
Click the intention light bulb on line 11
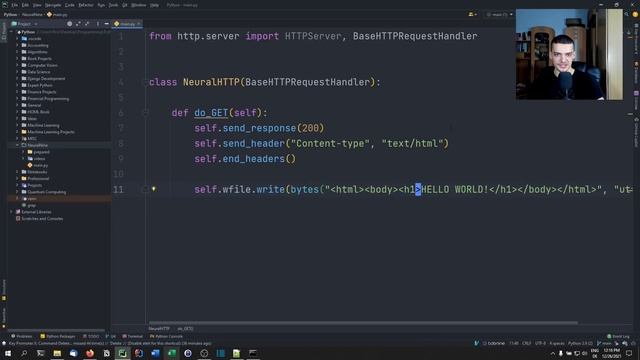click(154, 189)
